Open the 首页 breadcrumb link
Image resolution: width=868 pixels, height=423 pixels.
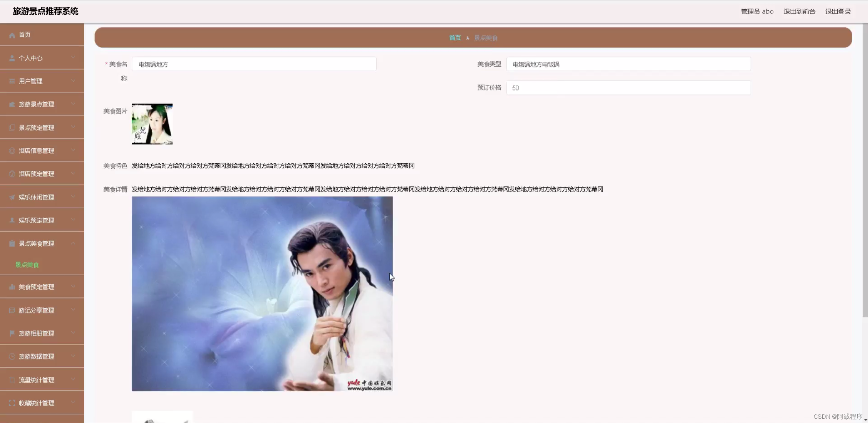[x=455, y=37]
